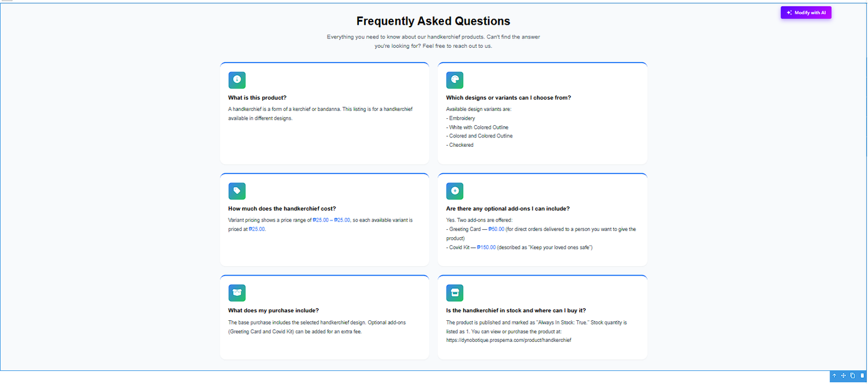
Task: Click the storefront icon on the stock card
Action: click(454, 293)
